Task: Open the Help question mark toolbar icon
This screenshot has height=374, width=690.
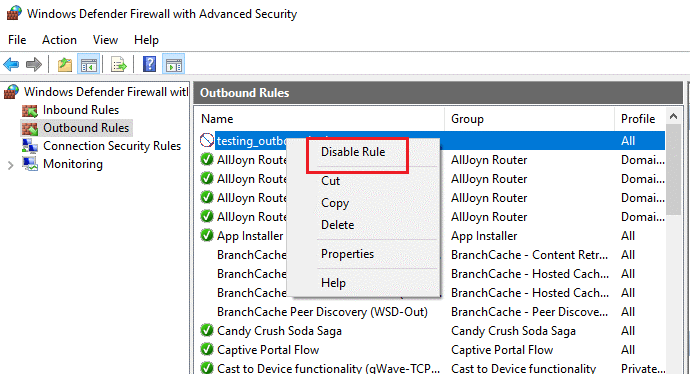Action: (150, 65)
